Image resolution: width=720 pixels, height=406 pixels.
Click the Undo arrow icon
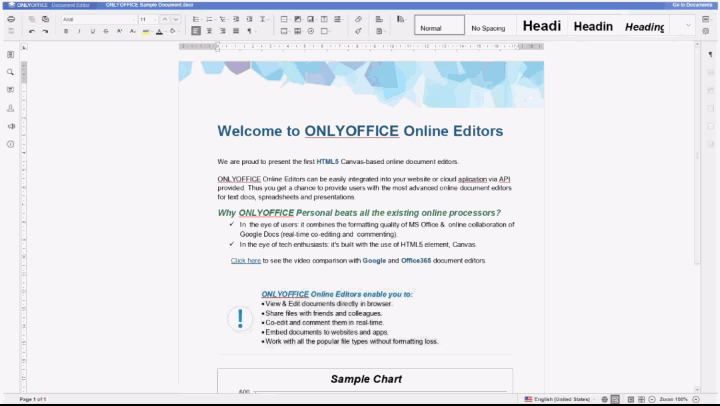click(x=32, y=31)
